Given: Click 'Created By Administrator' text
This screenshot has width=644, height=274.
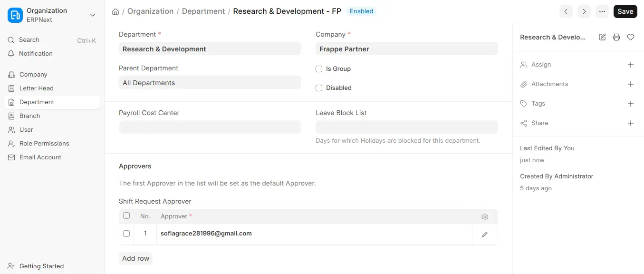Looking at the screenshot, I should [x=557, y=176].
